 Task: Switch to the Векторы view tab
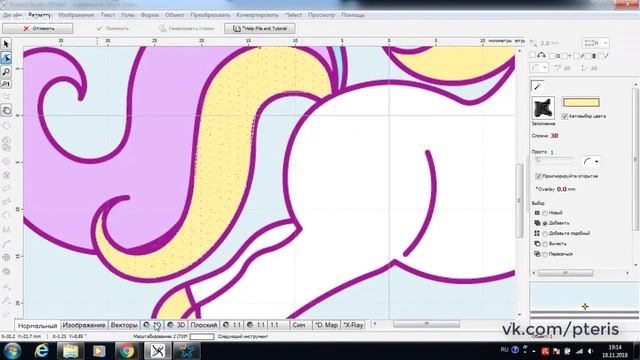124,325
